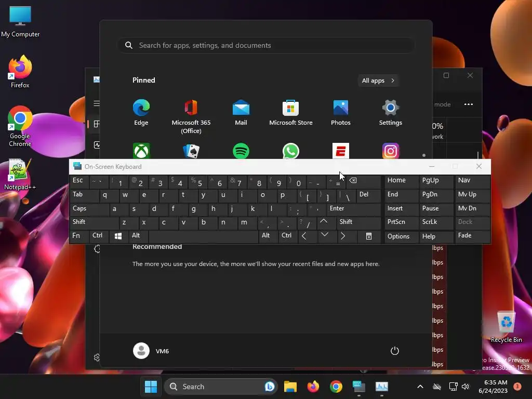Viewport: 532px width, 399px height.
Task: Open Microsoft Store from Start menu
Action: (291, 113)
